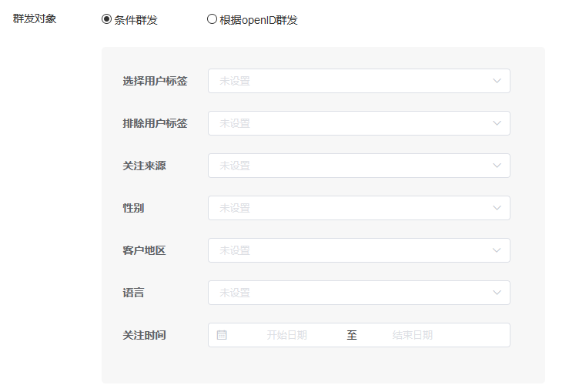The image size is (579, 392).
Task: Open the 选择用户标签 dropdown
Action: [359, 81]
